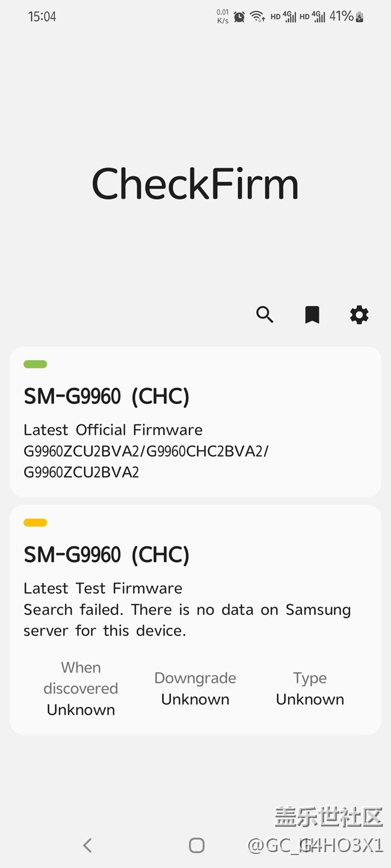391x868 pixels.
Task: Tap the Wi-Fi status bar icon
Action: click(x=257, y=17)
